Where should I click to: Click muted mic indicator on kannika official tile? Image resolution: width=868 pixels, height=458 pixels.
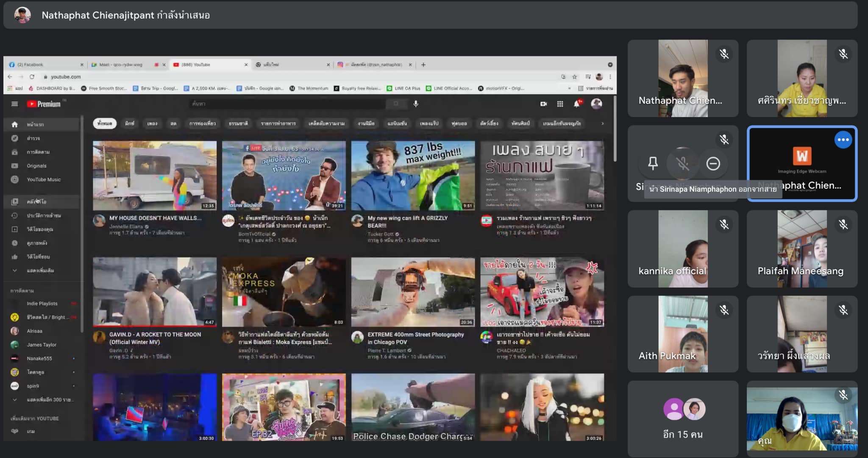coord(724,224)
